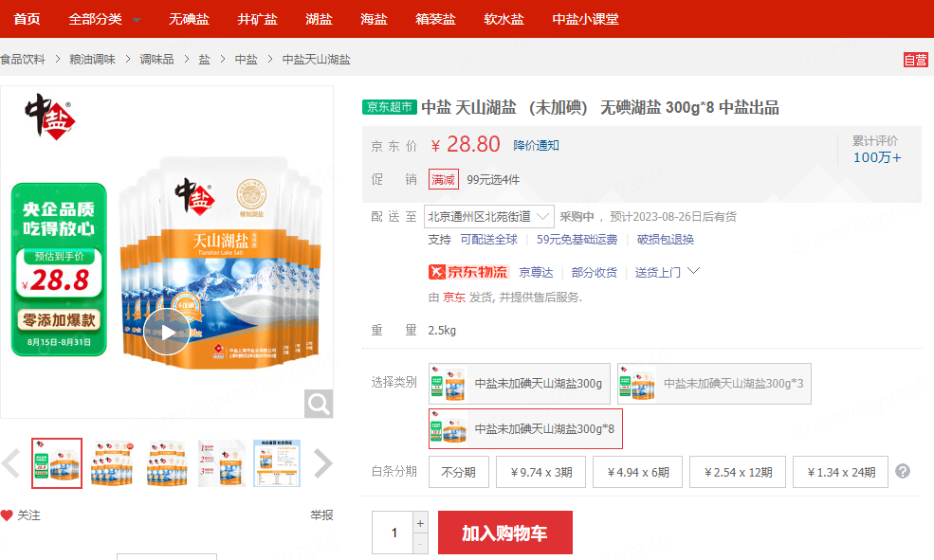Go to 盐 breadcrumb
The height and width of the screenshot is (560, 934).
(x=204, y=60)
